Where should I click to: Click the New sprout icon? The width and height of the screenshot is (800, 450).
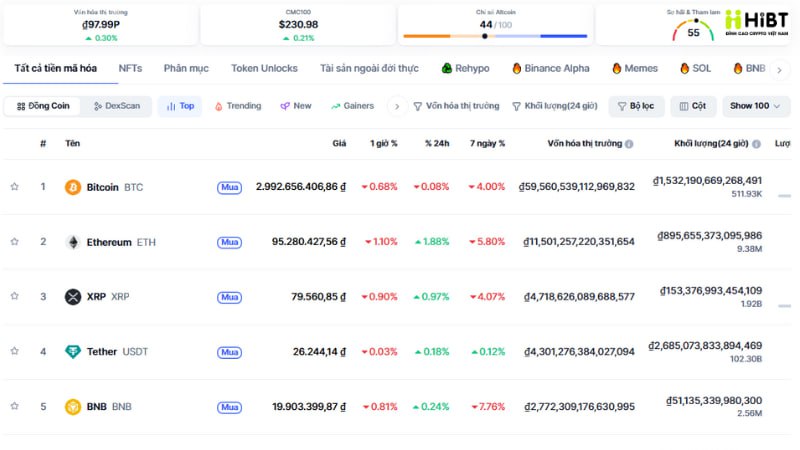285,106
